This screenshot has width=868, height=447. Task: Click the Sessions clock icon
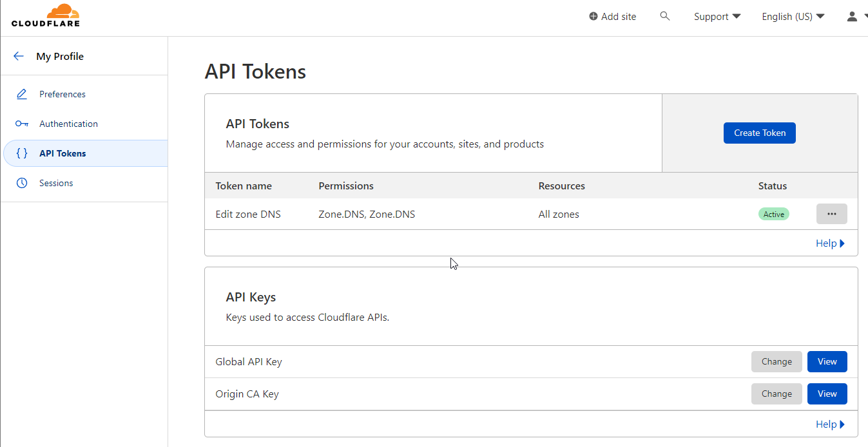22,183
